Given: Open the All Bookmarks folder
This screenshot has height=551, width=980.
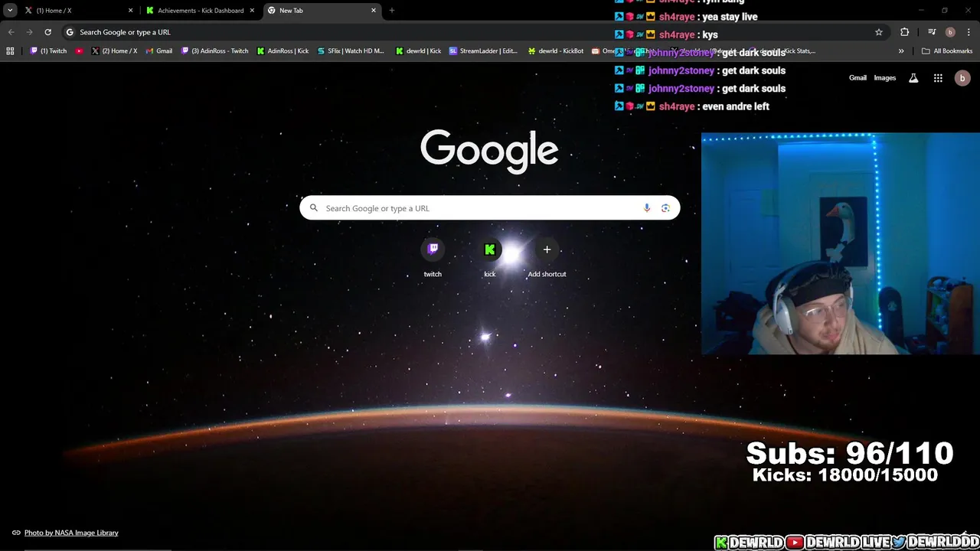Looking at the screenshot, I should (x=947, y=51).
